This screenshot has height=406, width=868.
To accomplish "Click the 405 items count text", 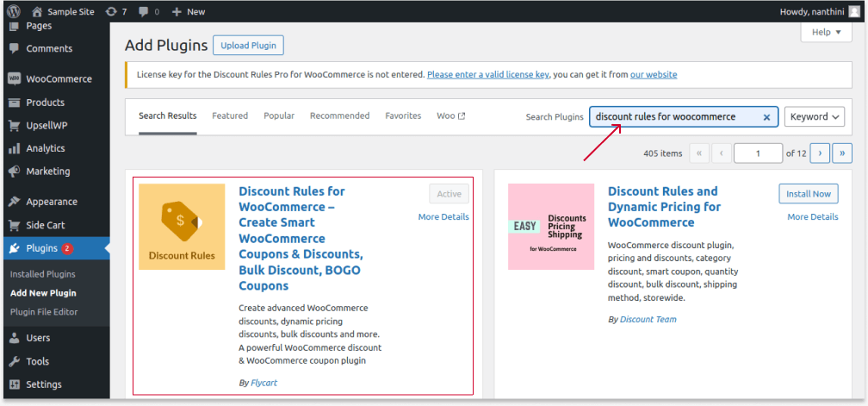I will click(x=663, y=153).
